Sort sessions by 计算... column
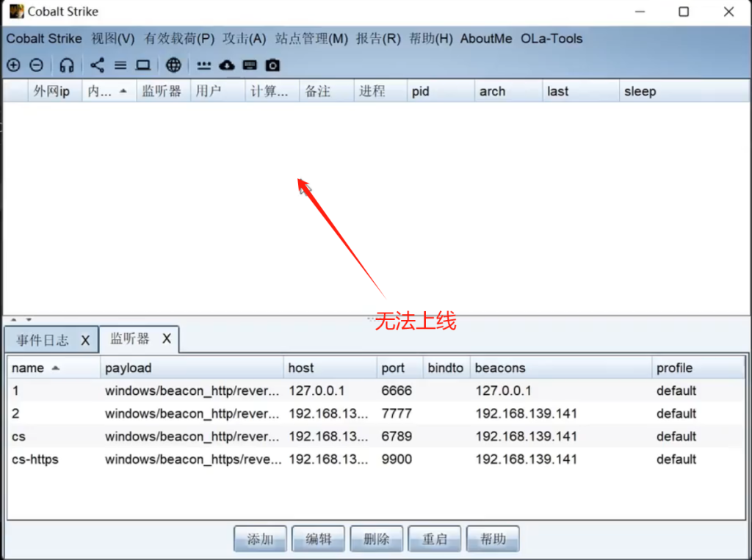The width and height of the screenshot is (752, 560). click(272, 91)
